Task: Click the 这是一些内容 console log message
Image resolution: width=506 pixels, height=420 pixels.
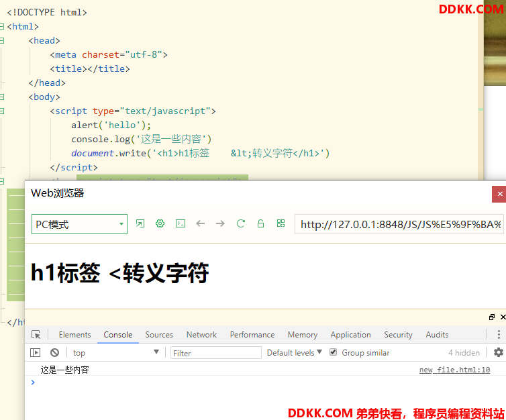Action: (65, 370)
